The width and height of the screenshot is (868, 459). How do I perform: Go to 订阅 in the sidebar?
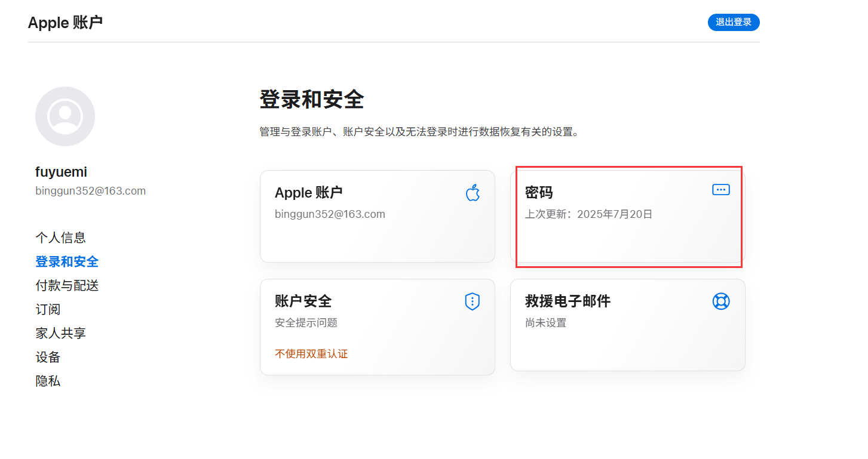48,309
